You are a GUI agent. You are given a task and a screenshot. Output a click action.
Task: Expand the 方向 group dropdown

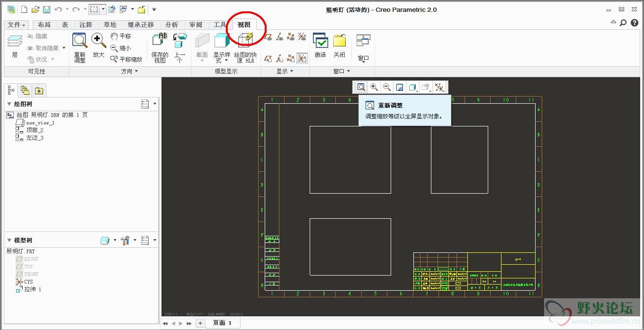(x=130, y=71)
